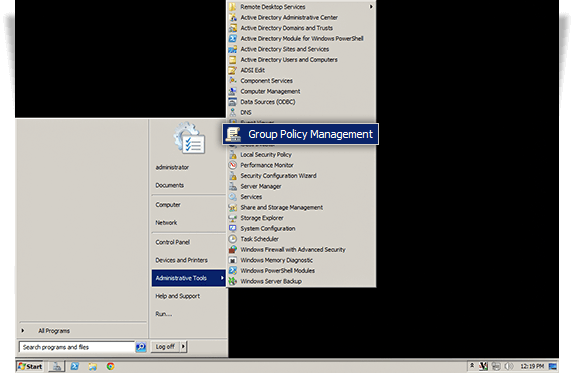Click Active Directory Administrative Center icon
Viewport: 574px width, 373px height.
(232, 17)
